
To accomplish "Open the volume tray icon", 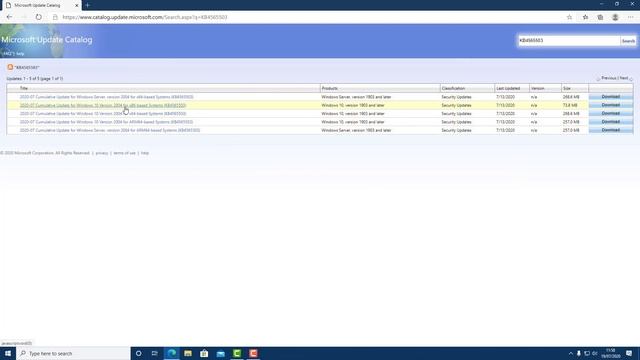I will click(x=595, y=353).
